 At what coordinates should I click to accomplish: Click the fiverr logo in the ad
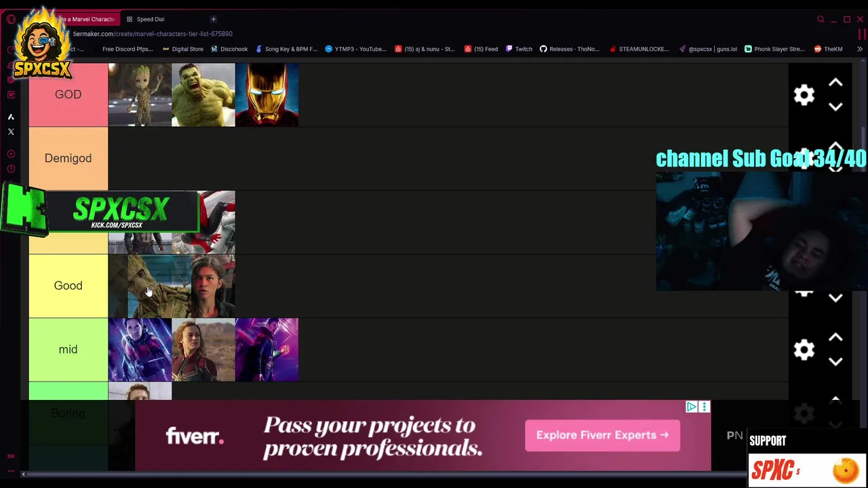click(195, 436)
